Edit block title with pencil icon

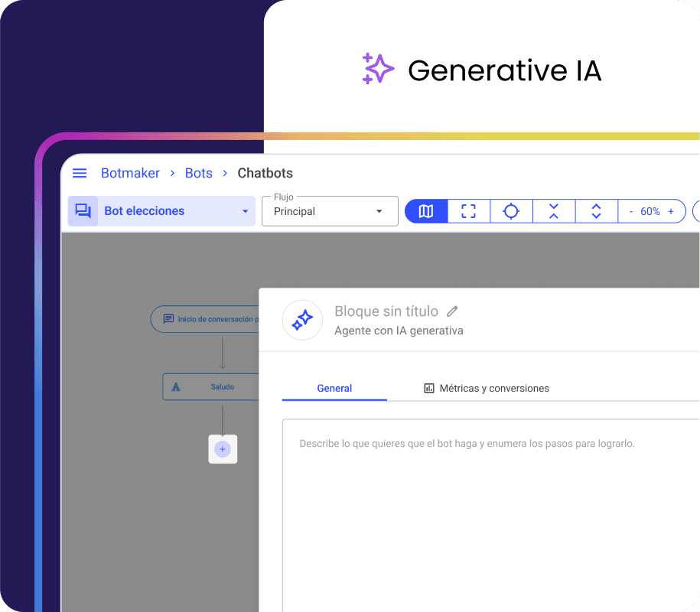tap(452, 311)
